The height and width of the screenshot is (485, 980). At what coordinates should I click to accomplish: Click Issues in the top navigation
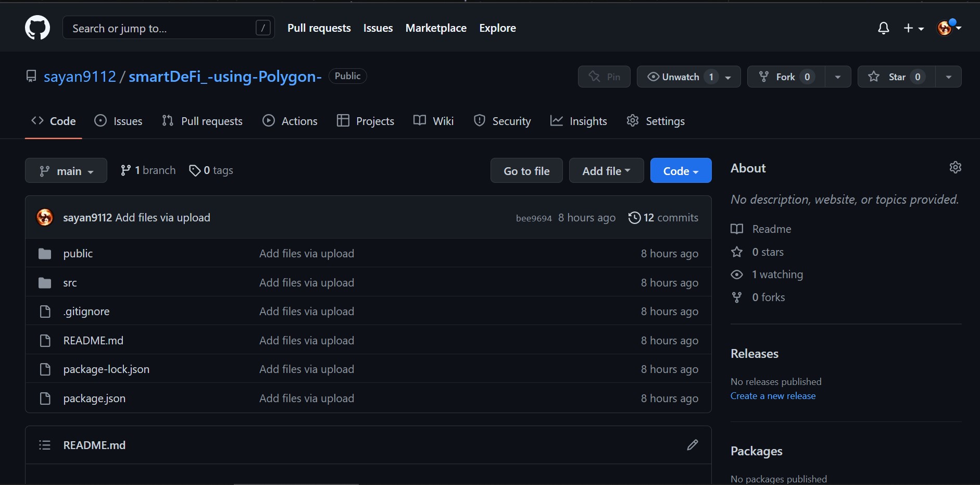tap(378, 28)
